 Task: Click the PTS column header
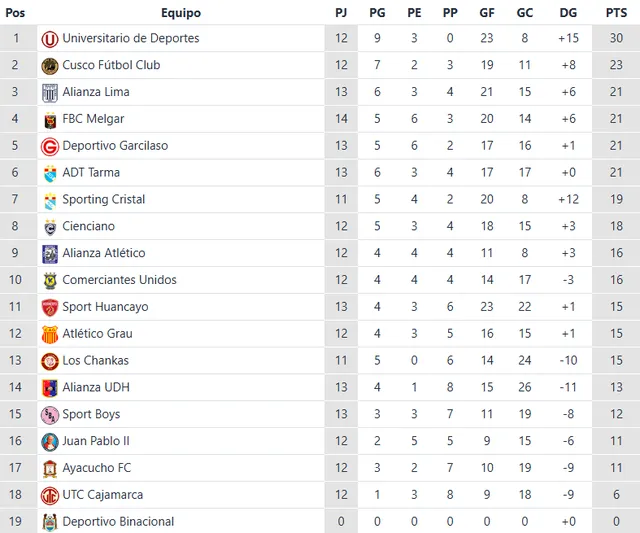click(x=616, y=13)
